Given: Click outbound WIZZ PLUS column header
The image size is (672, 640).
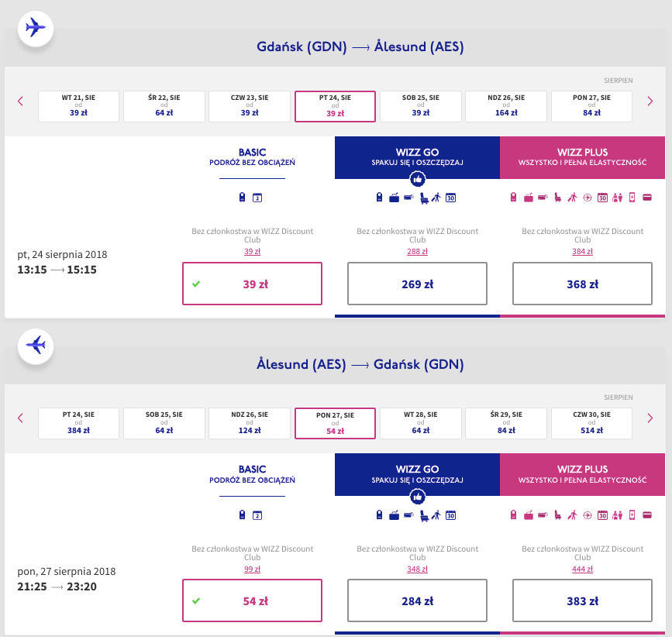Looking at the screenshot, I should pyautogui.click(x=582, y=157).
